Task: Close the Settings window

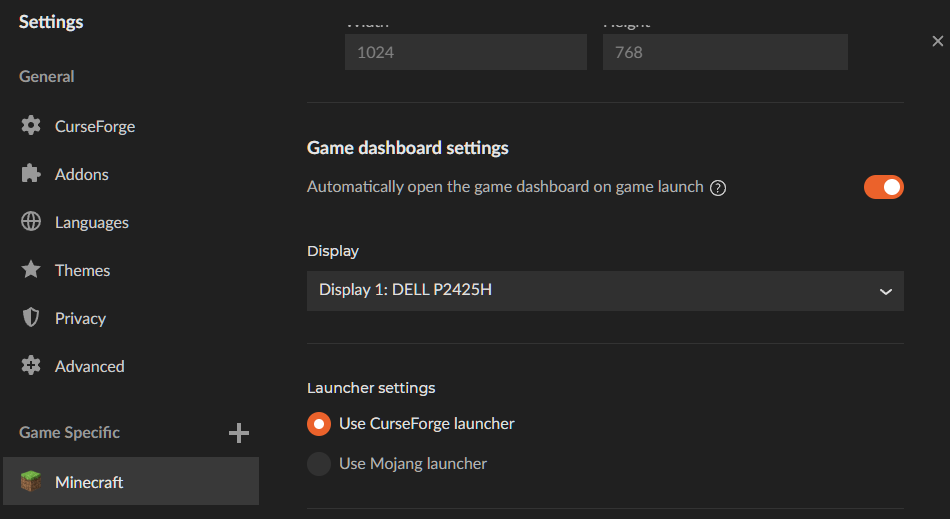Action: pos(937,41)
